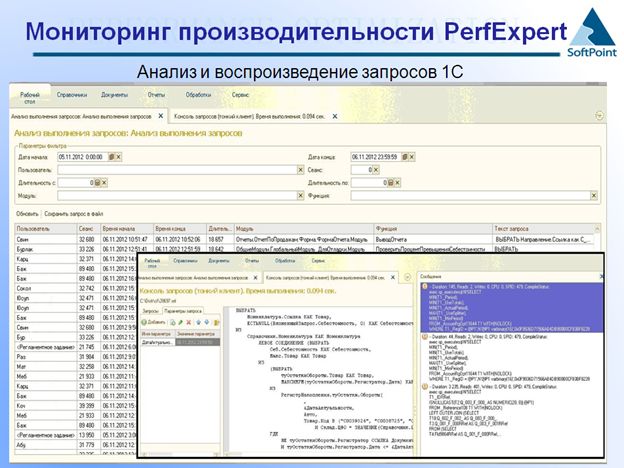The image size is (624, 468).
Task: Open Обработки section in main window
Action: tap(198, 95)
